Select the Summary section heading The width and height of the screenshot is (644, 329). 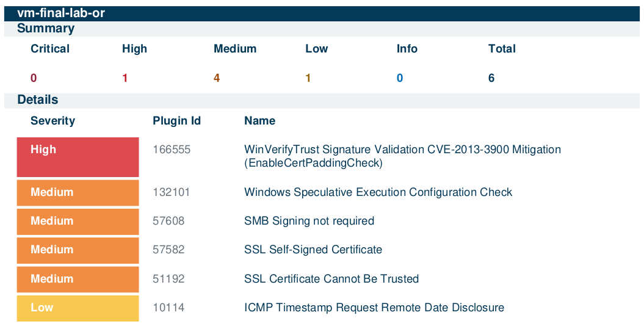(46, 28)
